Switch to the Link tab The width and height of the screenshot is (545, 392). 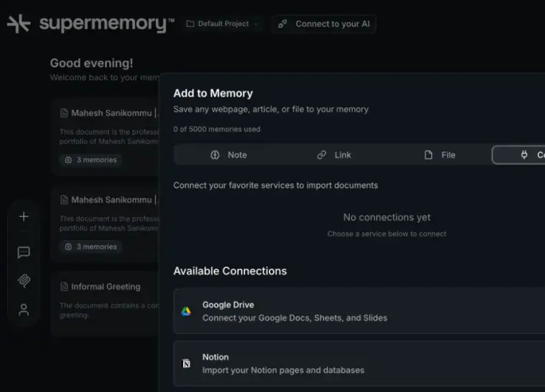point(334,155)
